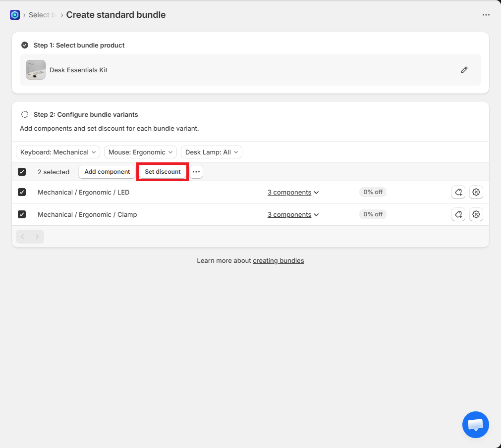Deselect the Mechanical / Ergonomic / Clamp variant checkbox
501x448 pixels.
coord(22,214)
